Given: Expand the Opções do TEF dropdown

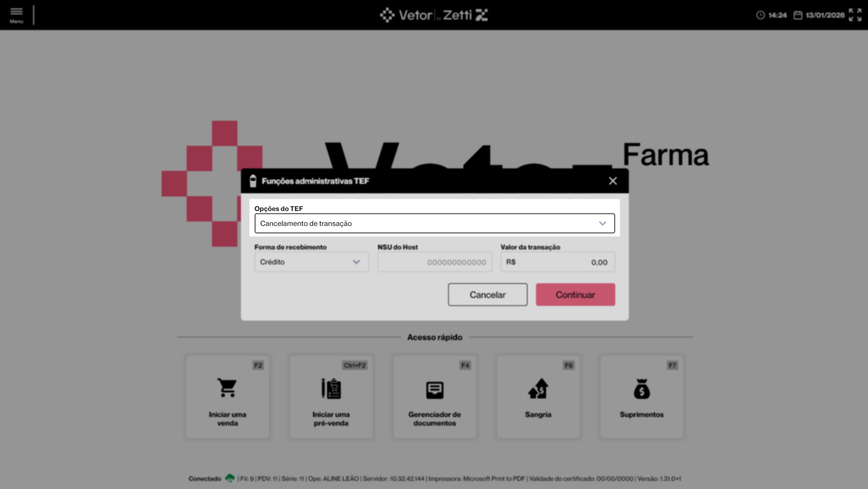Looking at the screenshot, I should point(434,223).
